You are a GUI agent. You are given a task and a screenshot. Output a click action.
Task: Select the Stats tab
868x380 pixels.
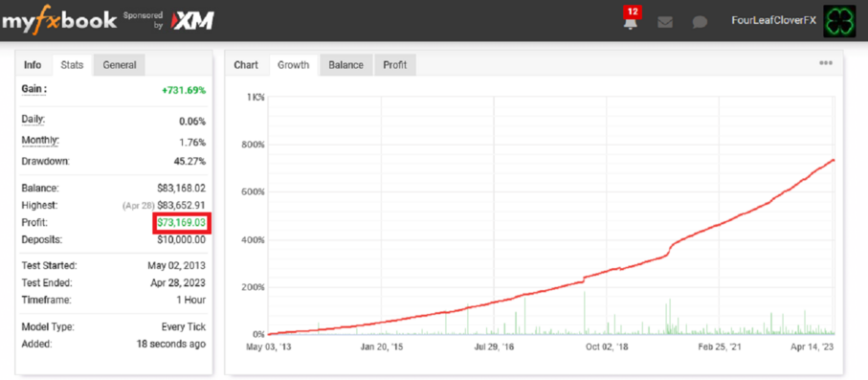72,65
